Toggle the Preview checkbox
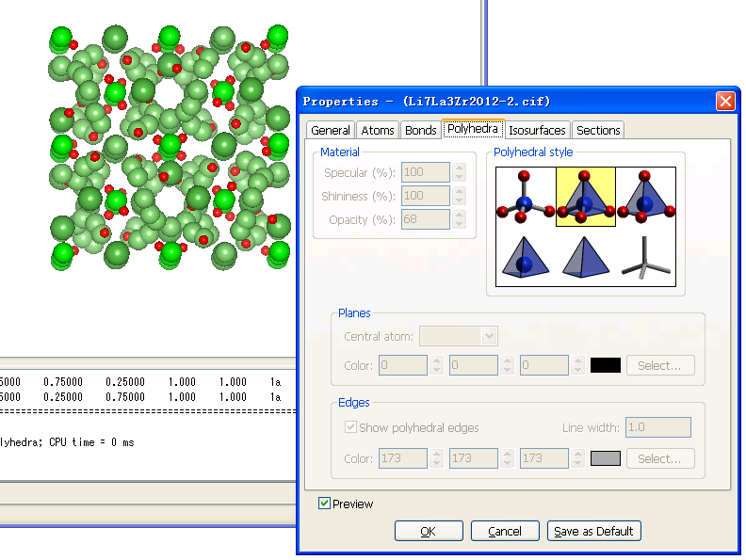The image size is (746, 560). 325,504
